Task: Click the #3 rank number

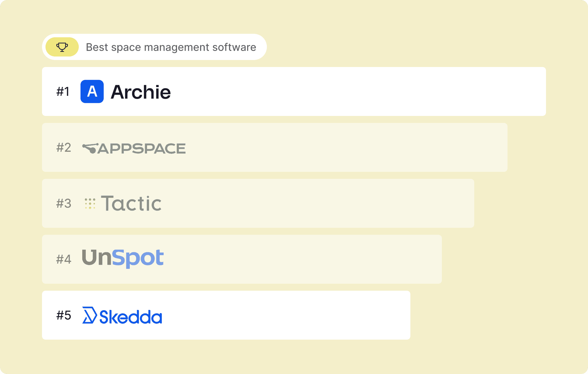Action: [x=64, y=204]
